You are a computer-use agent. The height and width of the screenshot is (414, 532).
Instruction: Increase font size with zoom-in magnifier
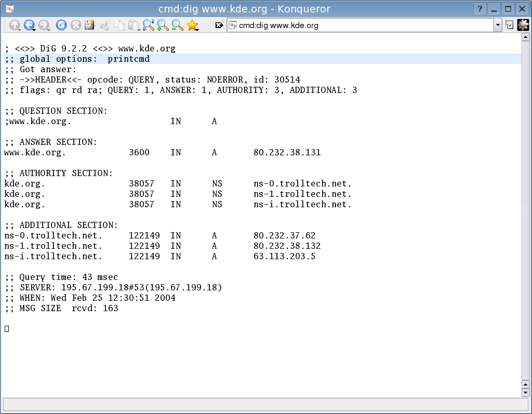pyautogui.click(x=163, y=25)
